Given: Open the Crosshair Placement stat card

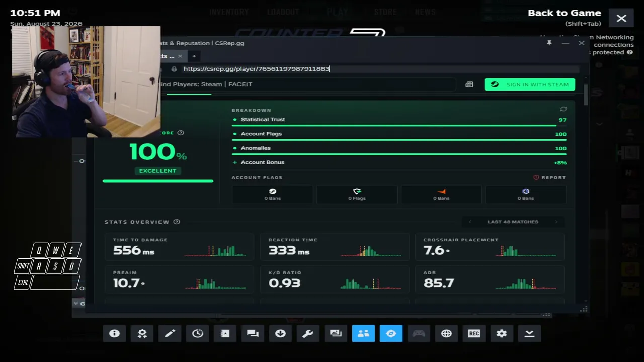Looking at the screenshot, I should (490, 246).
